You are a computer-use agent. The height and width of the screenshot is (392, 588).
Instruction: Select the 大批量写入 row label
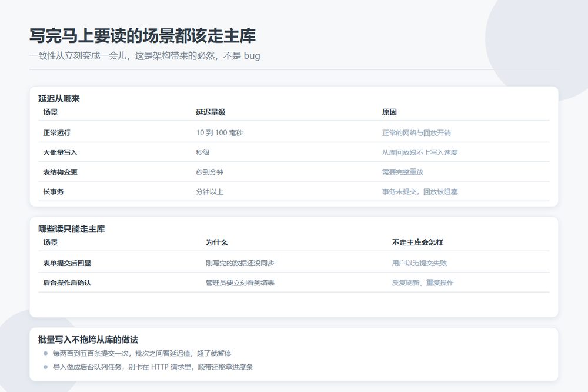click(60, 152)
